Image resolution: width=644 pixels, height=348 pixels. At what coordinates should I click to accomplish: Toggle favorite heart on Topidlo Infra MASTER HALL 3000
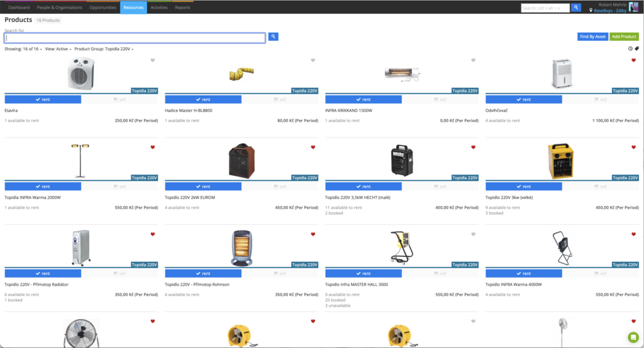(x=473, y=234)
